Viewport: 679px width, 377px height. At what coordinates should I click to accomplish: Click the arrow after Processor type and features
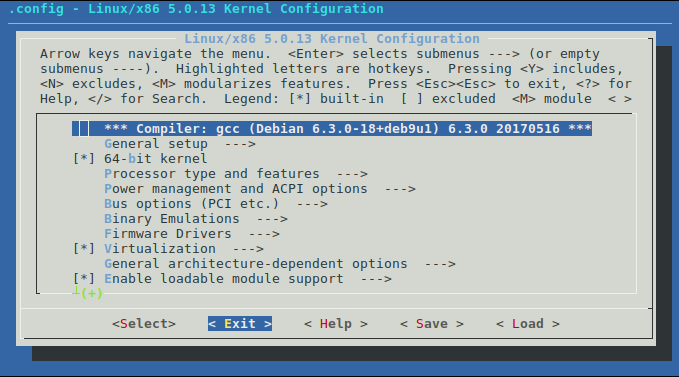[352, 174]
